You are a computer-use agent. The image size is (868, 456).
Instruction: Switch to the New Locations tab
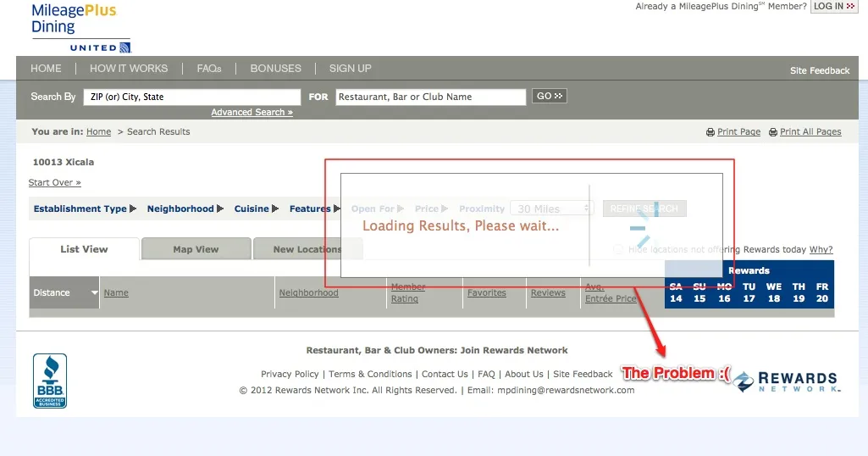pyautogui.click(x=307, y=249)
